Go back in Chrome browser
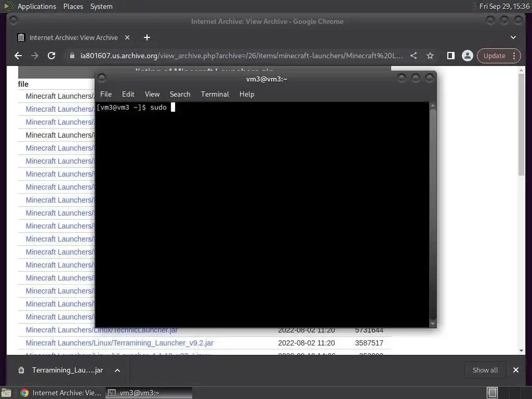 point(18,56)
